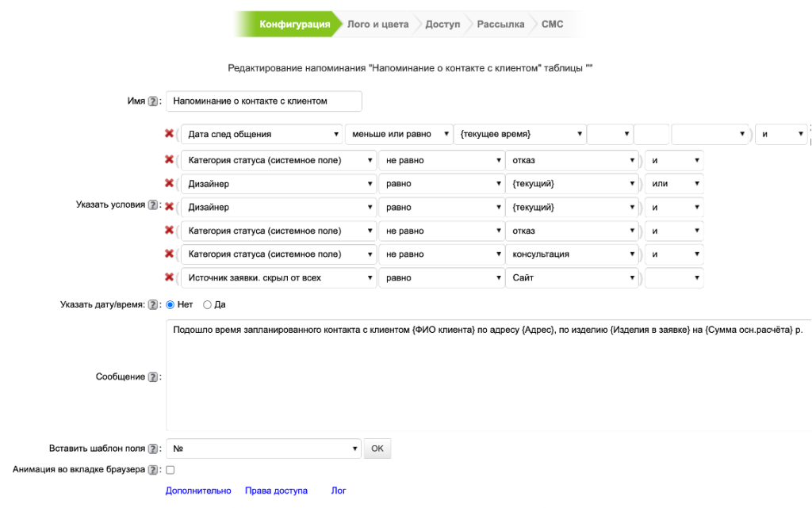Delete the condition with value 'консультация'

coord(169,254)
